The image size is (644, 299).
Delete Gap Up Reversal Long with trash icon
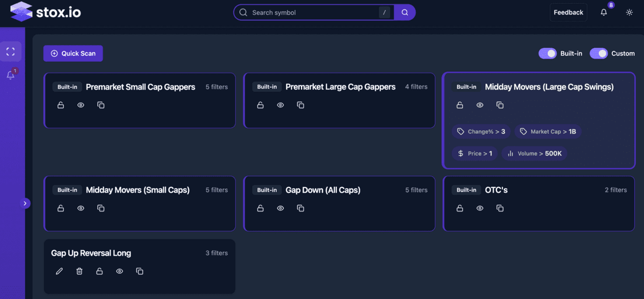coord(79,272)
